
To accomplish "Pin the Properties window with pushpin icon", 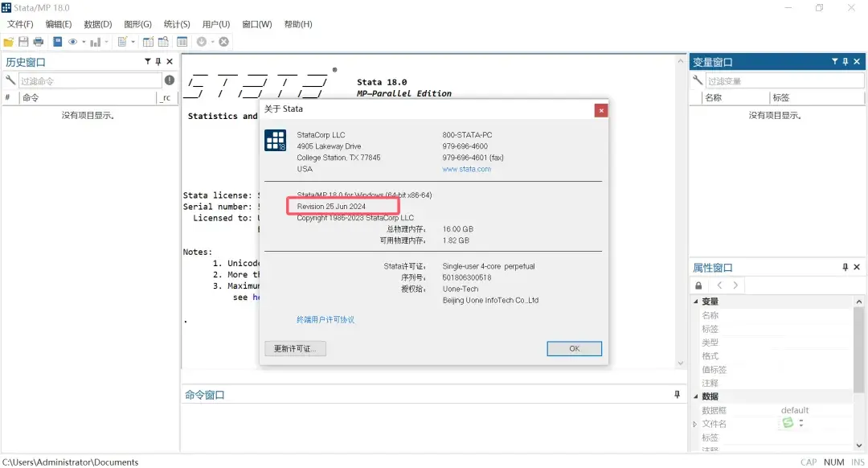I will 845,267.
